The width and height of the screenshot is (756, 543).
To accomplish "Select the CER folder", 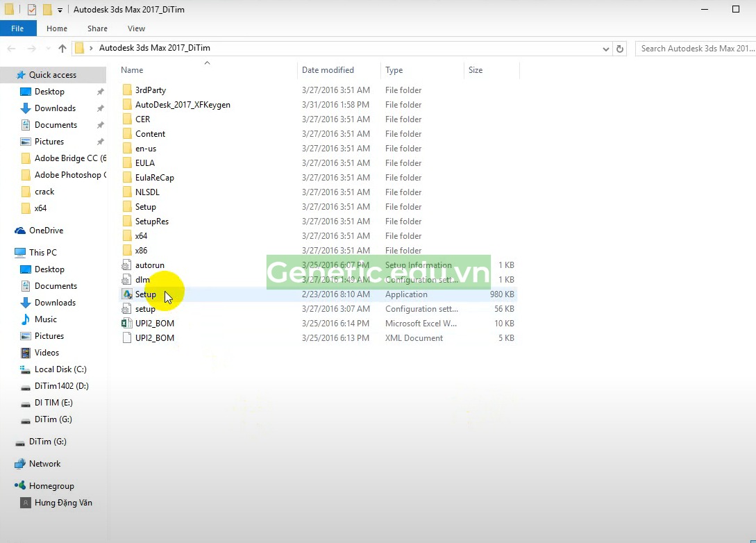I will 142,119.
